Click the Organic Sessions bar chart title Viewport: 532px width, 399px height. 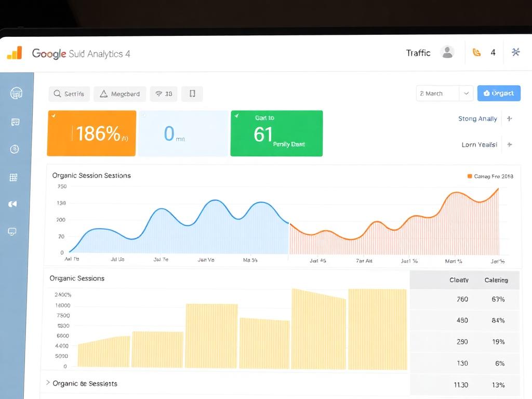(x=77, y=278)
